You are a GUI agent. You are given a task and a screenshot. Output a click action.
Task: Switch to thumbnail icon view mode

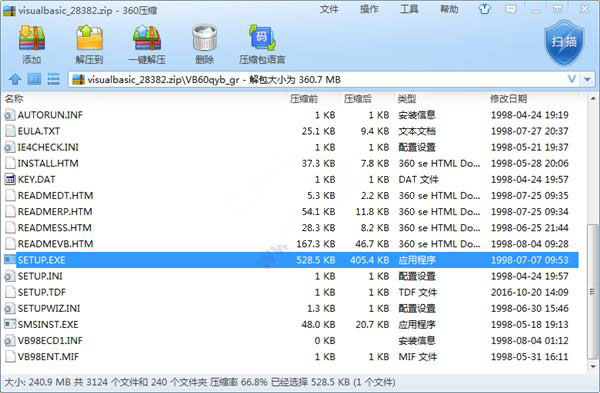coord(34,79)
